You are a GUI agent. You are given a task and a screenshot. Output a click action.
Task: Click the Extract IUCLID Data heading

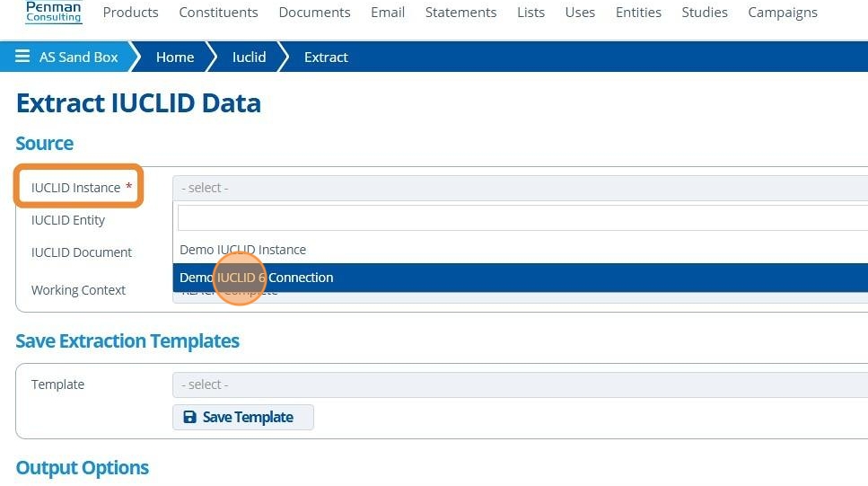pyautogui.click(x=138, y=103)
